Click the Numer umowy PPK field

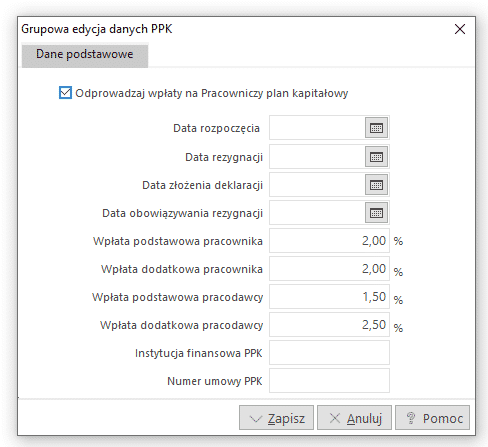329,381
